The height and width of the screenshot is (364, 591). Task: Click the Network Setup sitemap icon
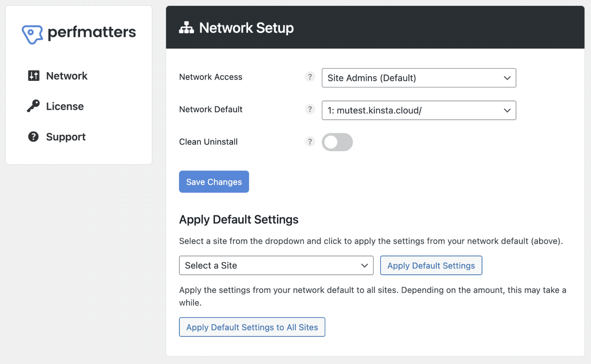click(187, 28)
